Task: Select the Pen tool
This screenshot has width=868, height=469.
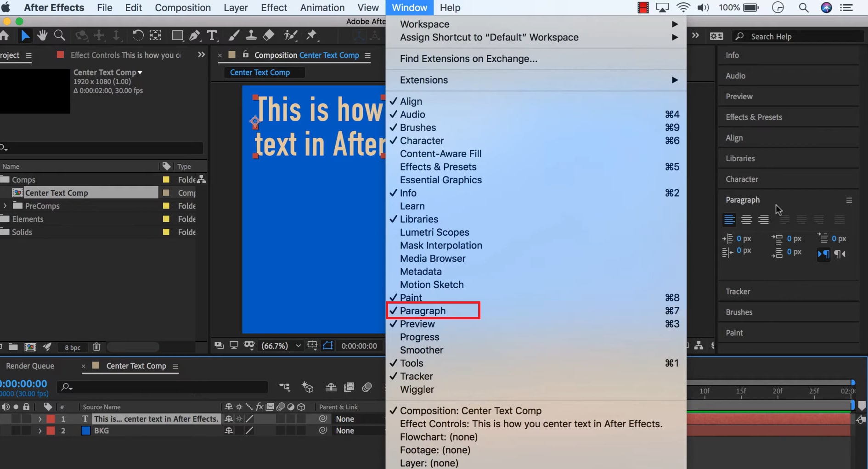Action: [195, 35]
